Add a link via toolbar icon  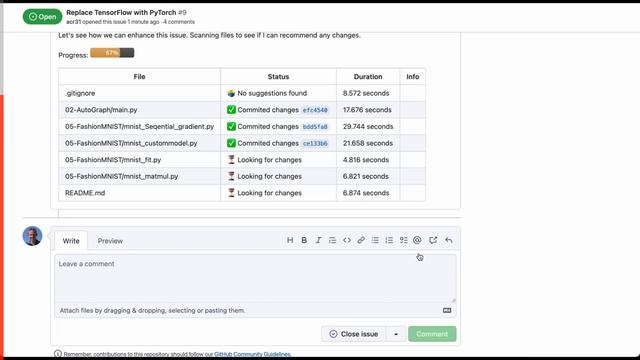point(361,240)
